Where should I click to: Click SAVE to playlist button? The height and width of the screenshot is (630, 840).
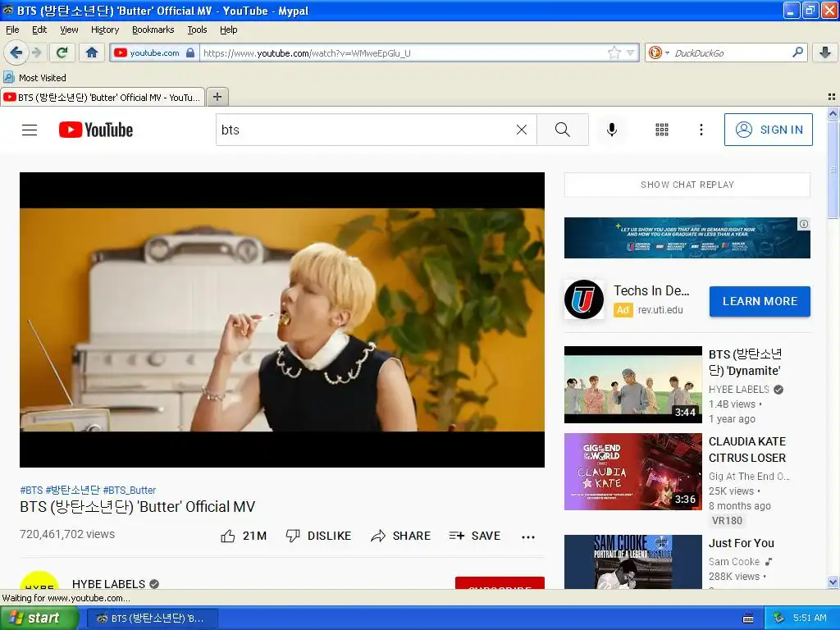click(x=475, y=536)
